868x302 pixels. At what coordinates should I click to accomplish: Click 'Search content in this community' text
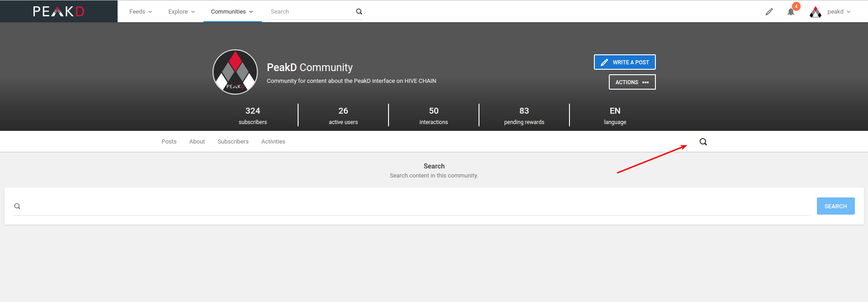point(434,176)
